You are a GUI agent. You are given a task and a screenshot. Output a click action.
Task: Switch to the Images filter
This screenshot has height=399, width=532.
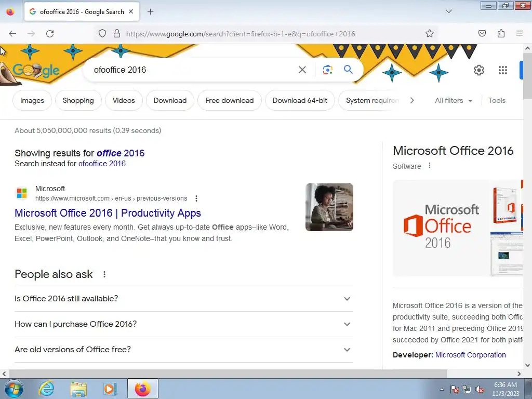[x=32, y=100]
